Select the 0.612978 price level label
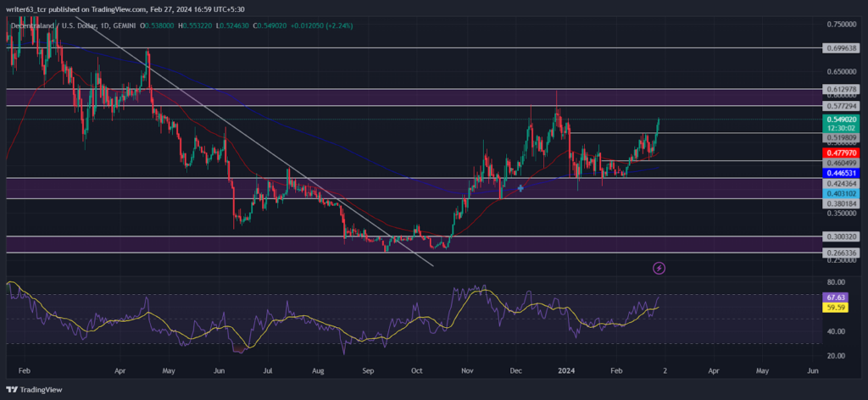 pyautogui.click(x=842, y=89)
